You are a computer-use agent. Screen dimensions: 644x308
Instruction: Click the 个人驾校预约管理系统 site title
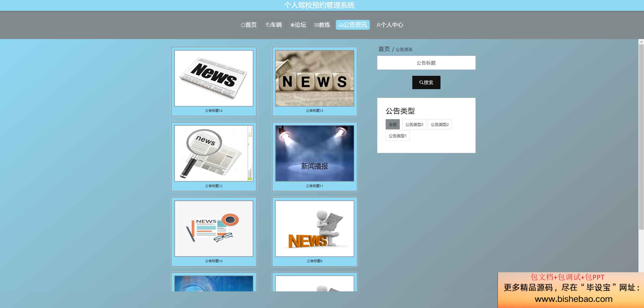319,5
